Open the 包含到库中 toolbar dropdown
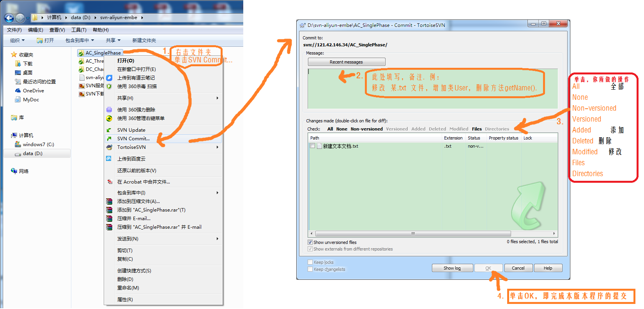644x309 pixels. 80,40
